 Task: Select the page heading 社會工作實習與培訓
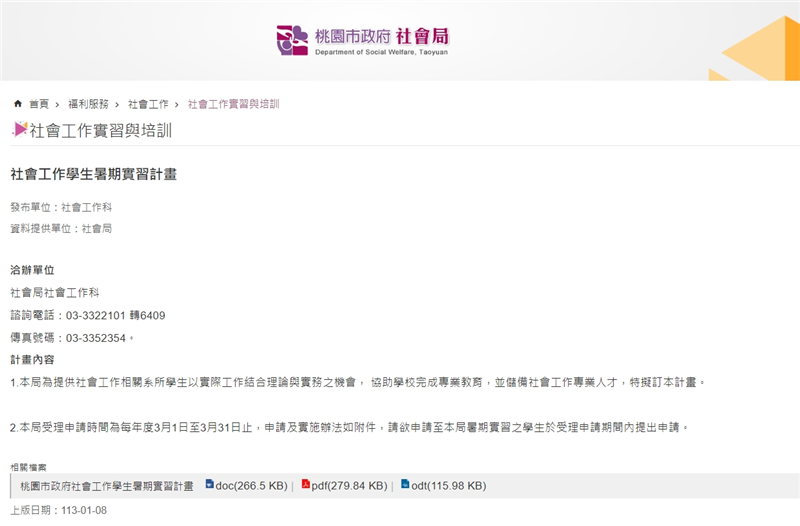[101, 131]
